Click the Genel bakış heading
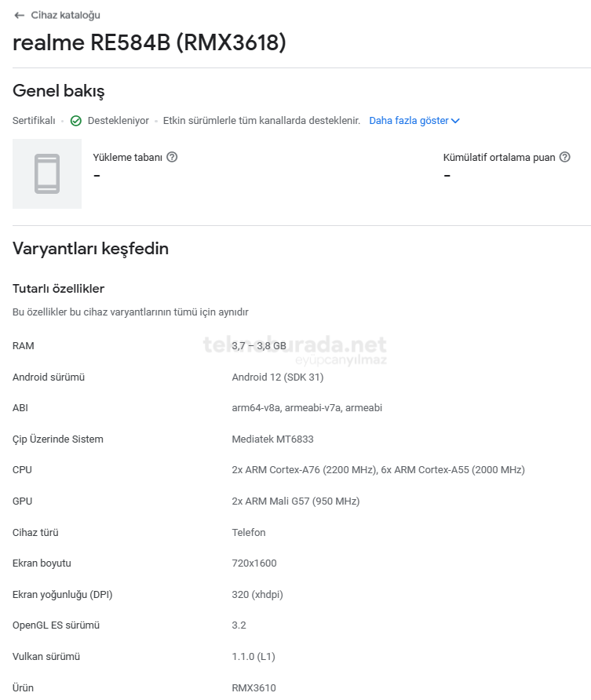Image resolution: width=591 pixels, height=700 pixels. (59, 91)
